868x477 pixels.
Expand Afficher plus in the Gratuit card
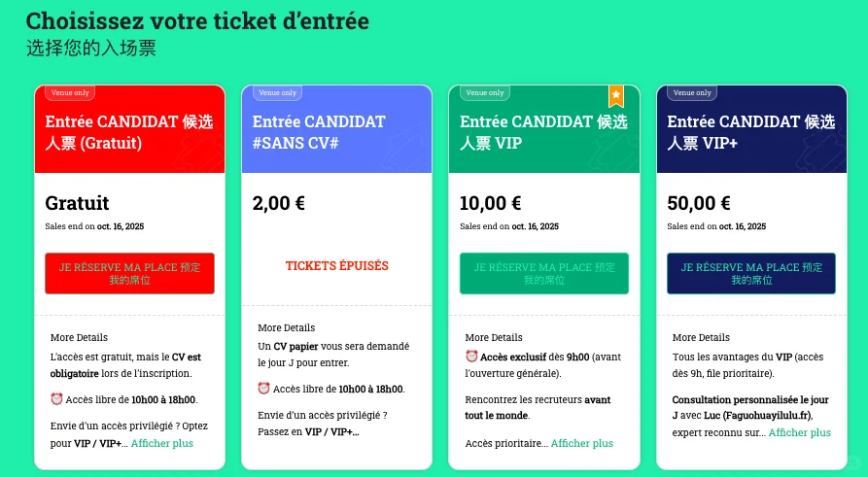pos(161,443)
